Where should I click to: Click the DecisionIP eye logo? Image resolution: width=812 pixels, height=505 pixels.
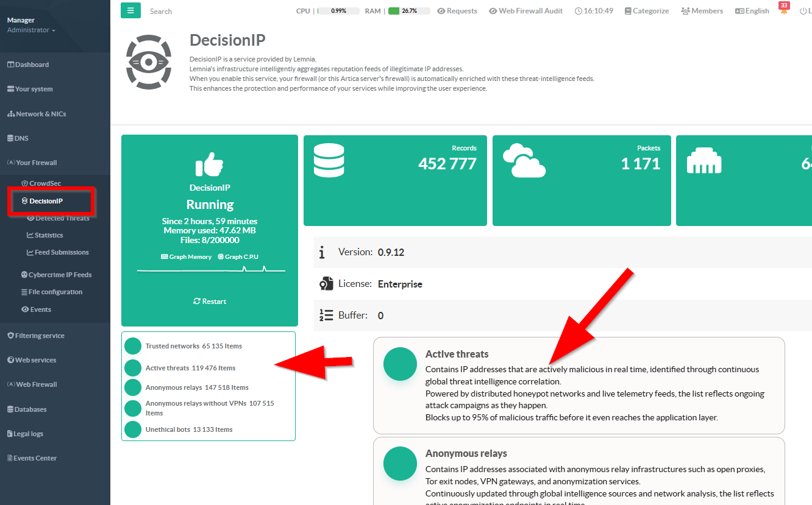point(149,62)
